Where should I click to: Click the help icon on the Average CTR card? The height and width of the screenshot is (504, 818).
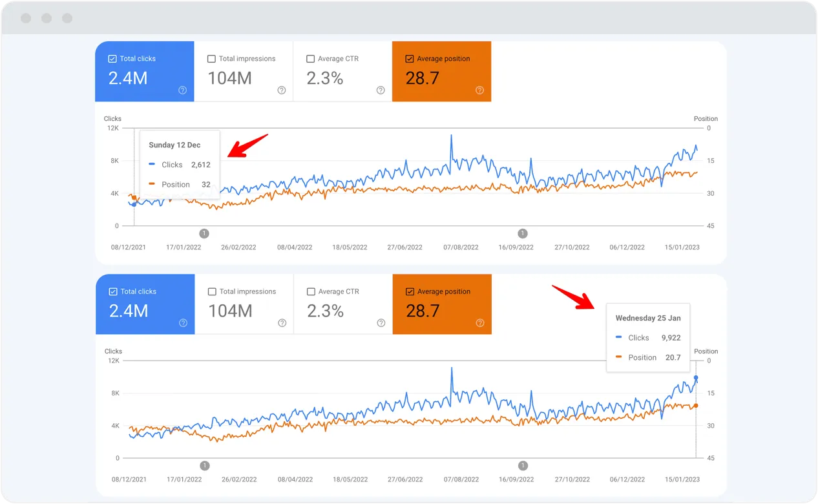(x=381, y=90)
